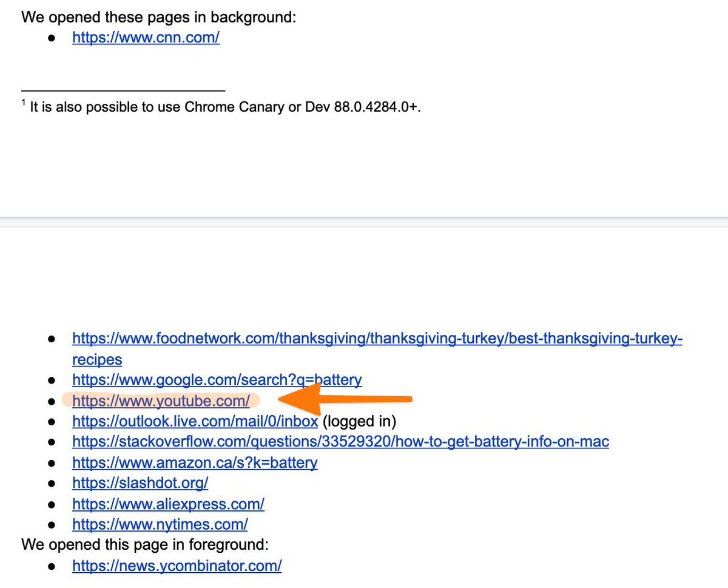Open the Stack Overflow battery info question
The width and height of the screenshot is (728, 588).
pos(340,442)
